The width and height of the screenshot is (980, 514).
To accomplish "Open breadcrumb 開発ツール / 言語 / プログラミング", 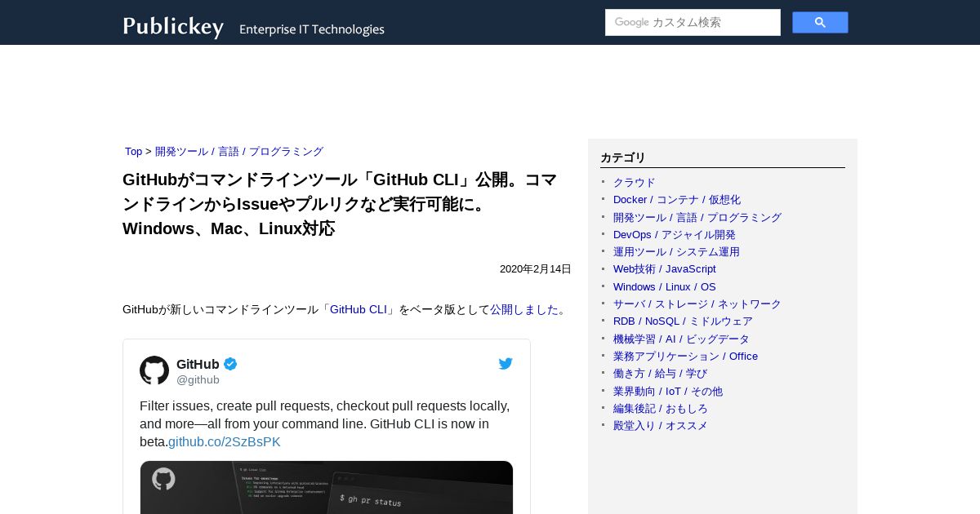I will [x=239, y=152].
